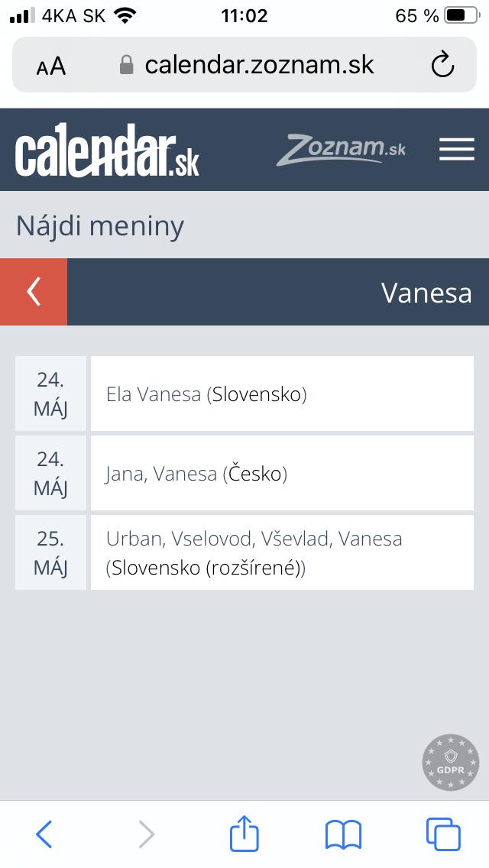Tap the 25. MÁJ date cell
The width and height of the screenshot is (489, 868).
tap(50, 553)
